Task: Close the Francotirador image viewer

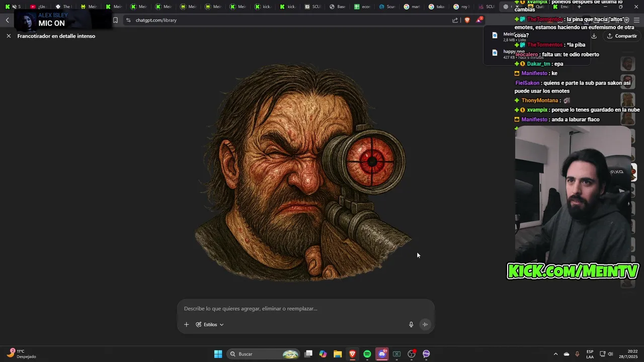Action: [9, 36]
